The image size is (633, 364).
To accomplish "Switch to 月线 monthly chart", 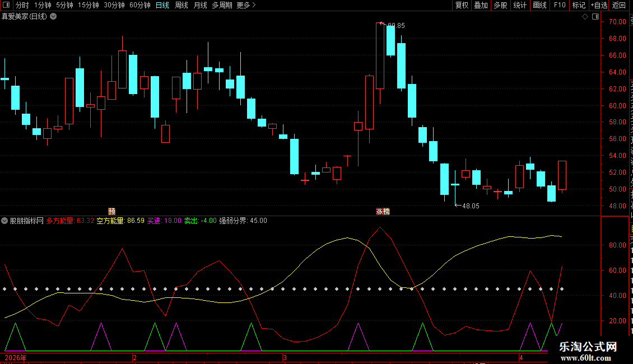I will pos(200,5).
